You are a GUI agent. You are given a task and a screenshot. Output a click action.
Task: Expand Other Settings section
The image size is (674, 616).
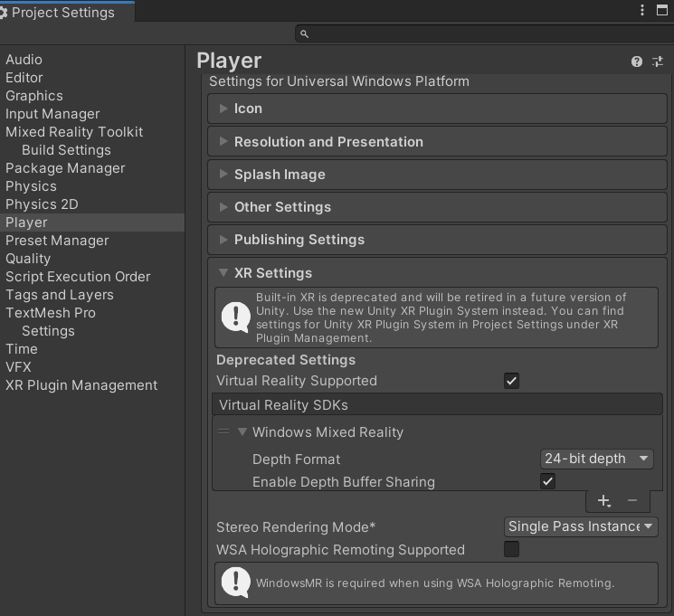click(437, 207)
